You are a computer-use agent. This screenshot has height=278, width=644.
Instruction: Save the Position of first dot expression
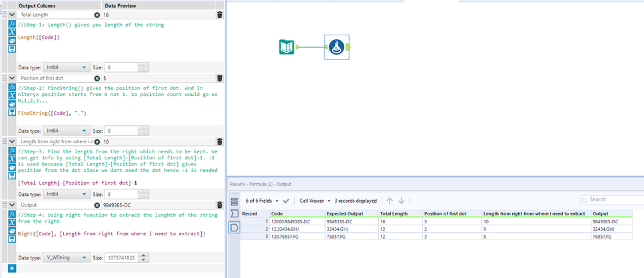pos(13,112)
